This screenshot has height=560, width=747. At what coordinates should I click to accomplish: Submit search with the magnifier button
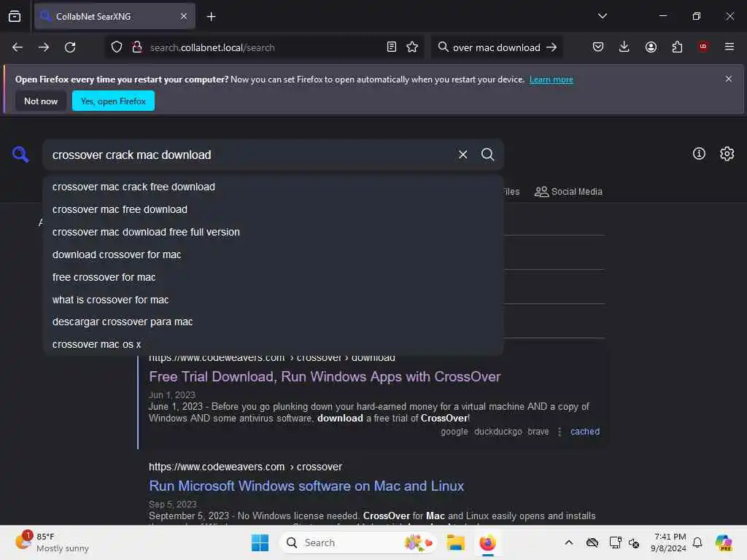(x=487, y=155)
